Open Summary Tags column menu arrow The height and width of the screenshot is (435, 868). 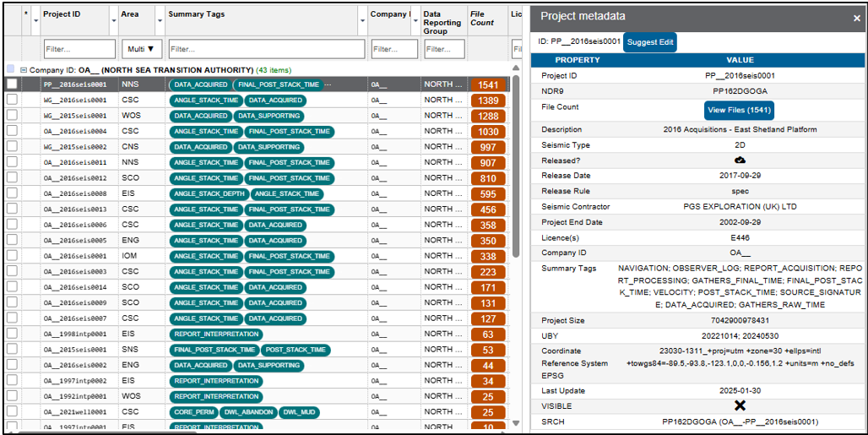pyautogui.click(x=362, y=20)
